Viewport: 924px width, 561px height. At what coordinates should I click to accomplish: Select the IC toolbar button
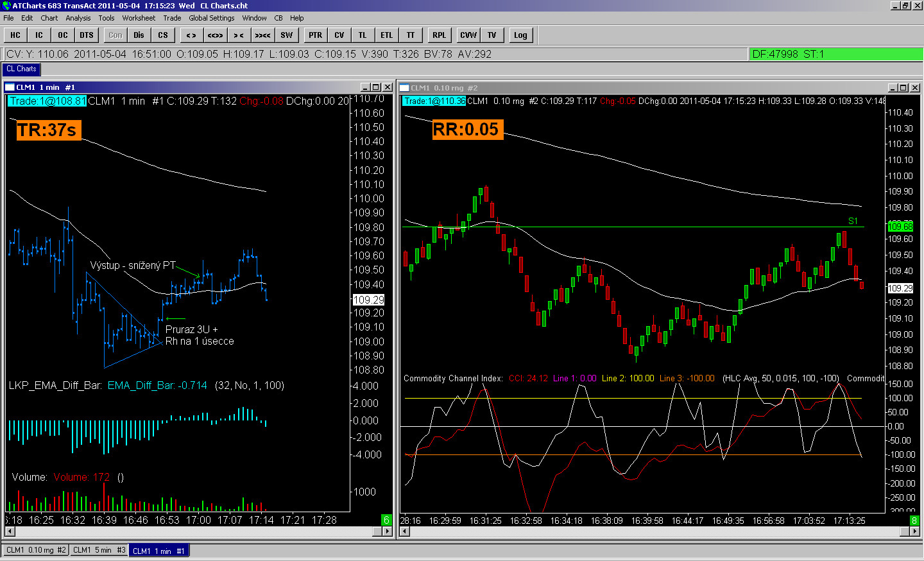[x=39, y=35]
